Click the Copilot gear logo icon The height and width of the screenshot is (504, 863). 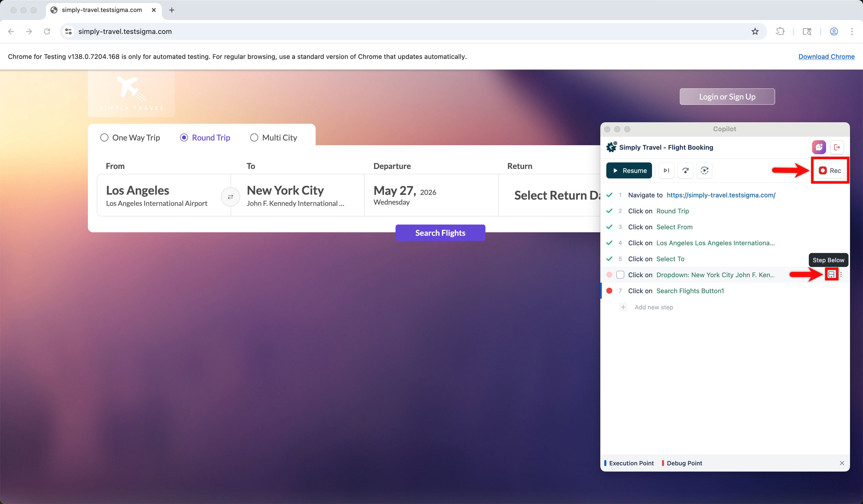coord(611,147)
